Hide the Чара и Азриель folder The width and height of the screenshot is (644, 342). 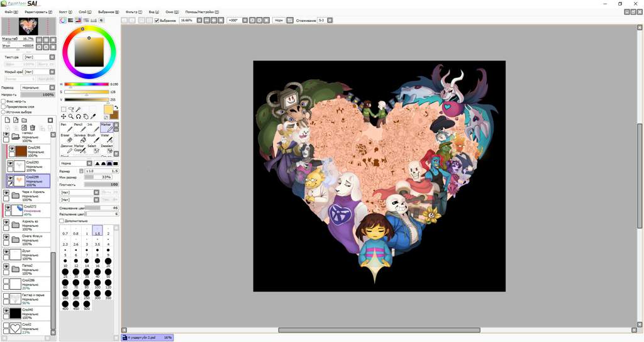(6, 192)
